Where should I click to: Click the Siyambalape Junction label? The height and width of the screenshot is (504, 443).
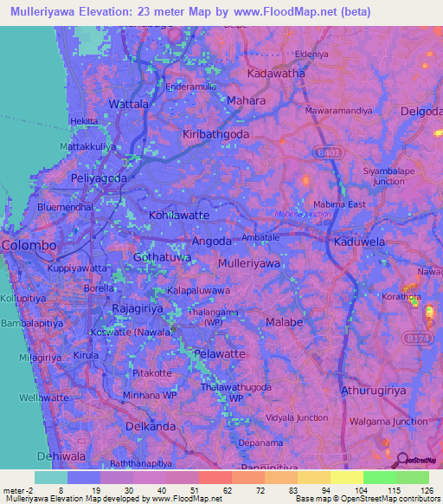click(388, 176)
